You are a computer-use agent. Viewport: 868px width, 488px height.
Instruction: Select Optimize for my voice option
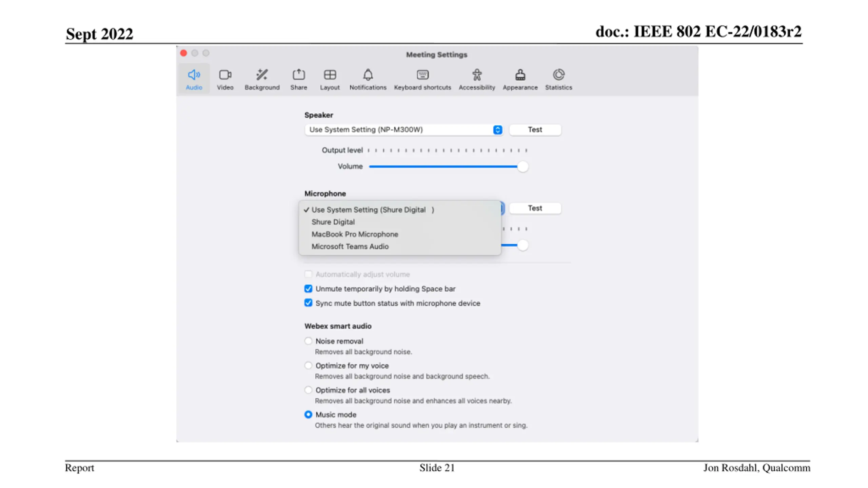point(308,365)
